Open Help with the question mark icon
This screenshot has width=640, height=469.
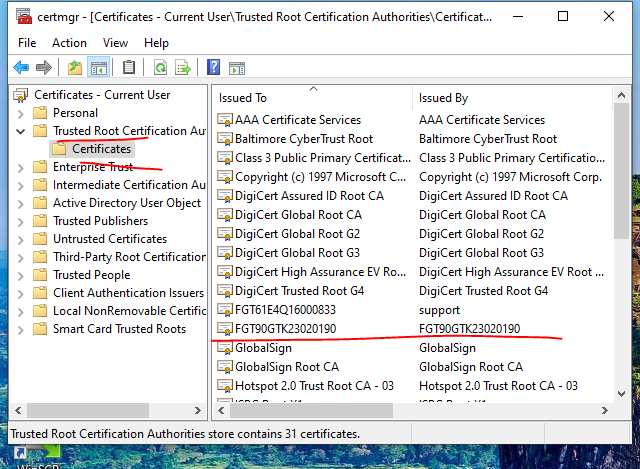point(213,67)
